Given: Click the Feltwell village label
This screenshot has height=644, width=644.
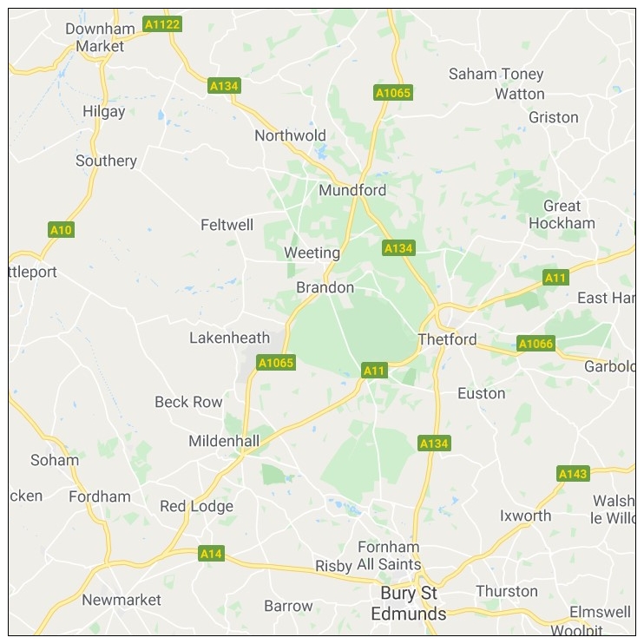Looking at the screenshot, I should 227,225.
